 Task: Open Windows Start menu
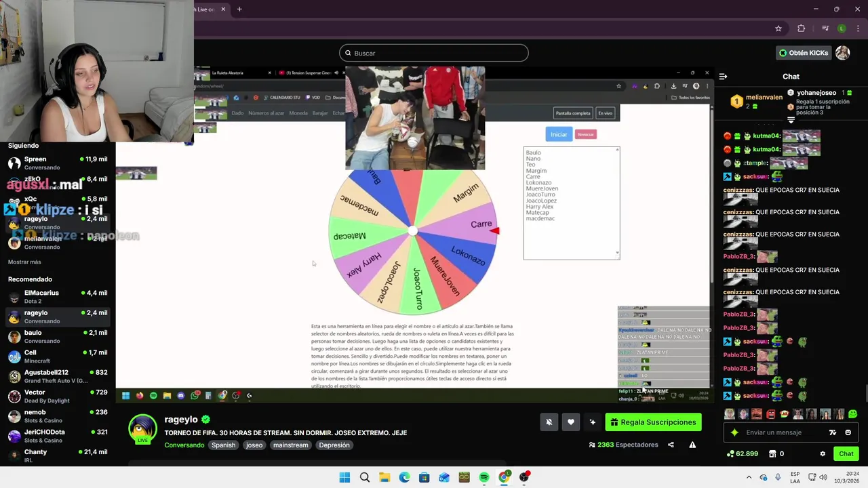[344, 477]
